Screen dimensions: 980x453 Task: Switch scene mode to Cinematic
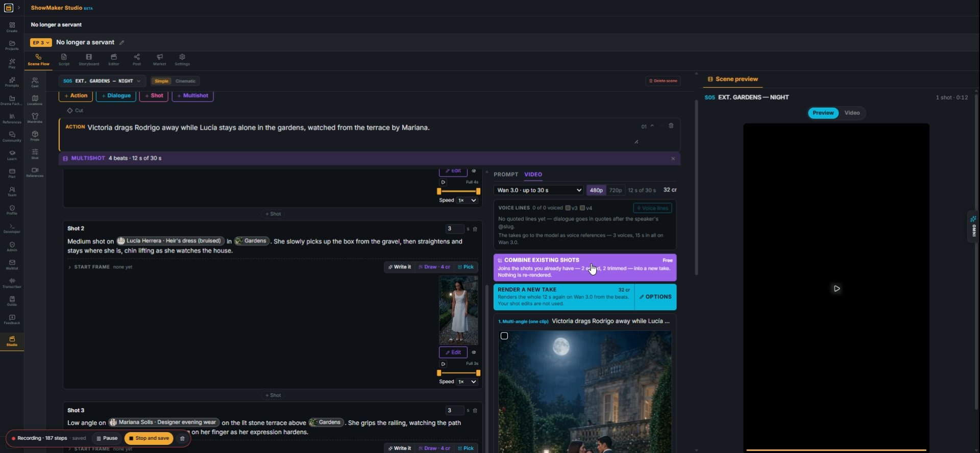(x=185, y=81)
